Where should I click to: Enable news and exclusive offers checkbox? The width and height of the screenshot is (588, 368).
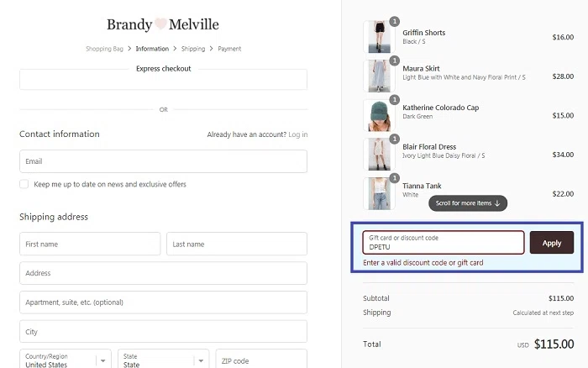pyautogui.click(x=24, y=184)
